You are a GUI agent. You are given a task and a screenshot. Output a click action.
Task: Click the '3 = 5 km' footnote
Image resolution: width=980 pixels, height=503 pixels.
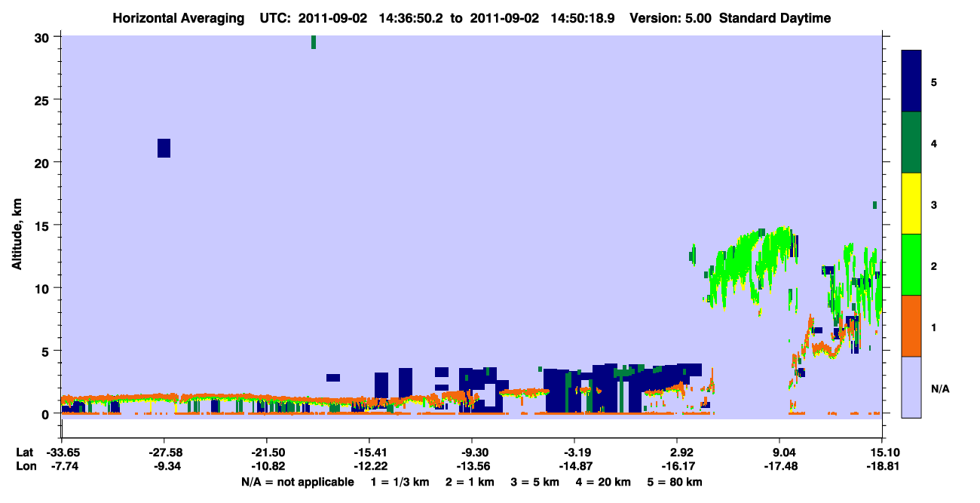pyautogui.click(x=534, y=482)
